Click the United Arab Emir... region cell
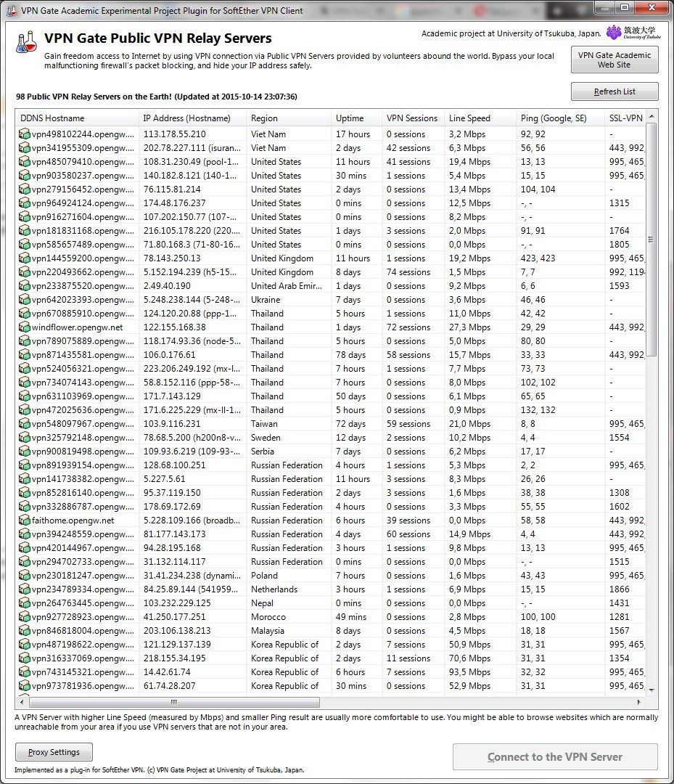 [287, 285]
